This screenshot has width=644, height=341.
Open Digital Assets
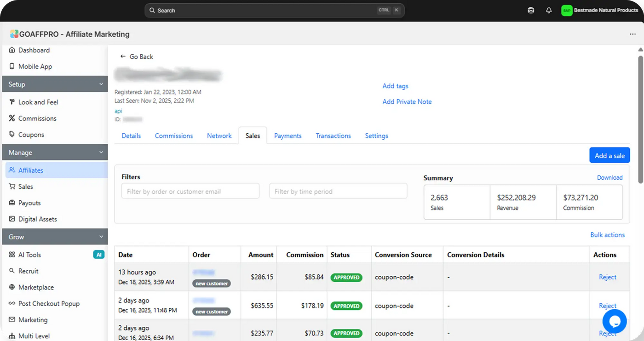click(x=37, y=219)
